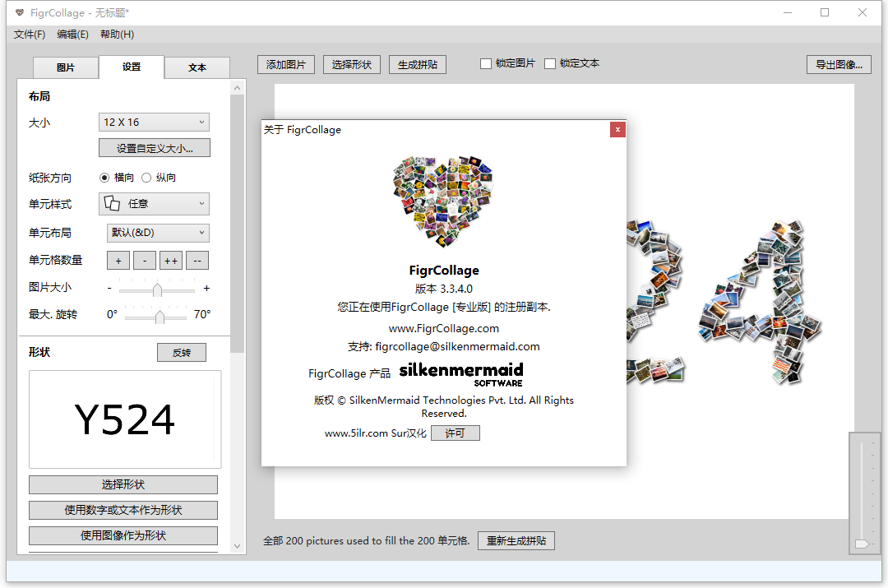The width and height of the screenshot is (888, 588).
Task: Click the 70° maximum rotation value
Action: pos(202,314)
